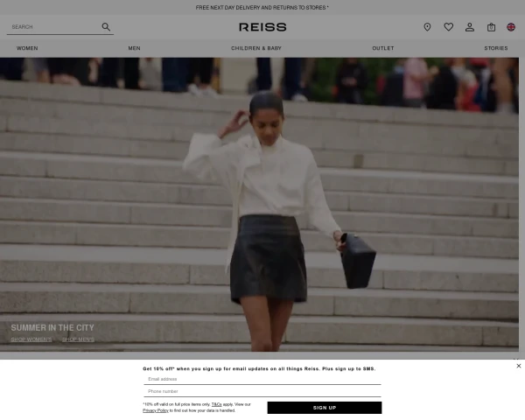Open the shopping bag icon
Viewport: 525px width, 420px height.
click(491, 27)
